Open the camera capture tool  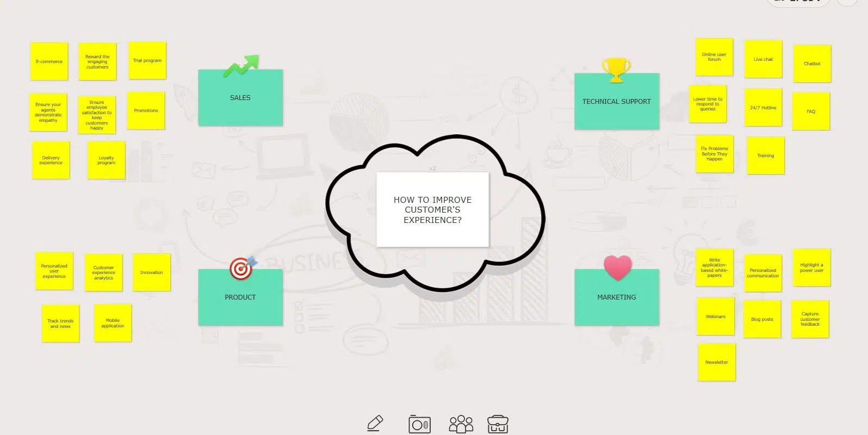419,424
